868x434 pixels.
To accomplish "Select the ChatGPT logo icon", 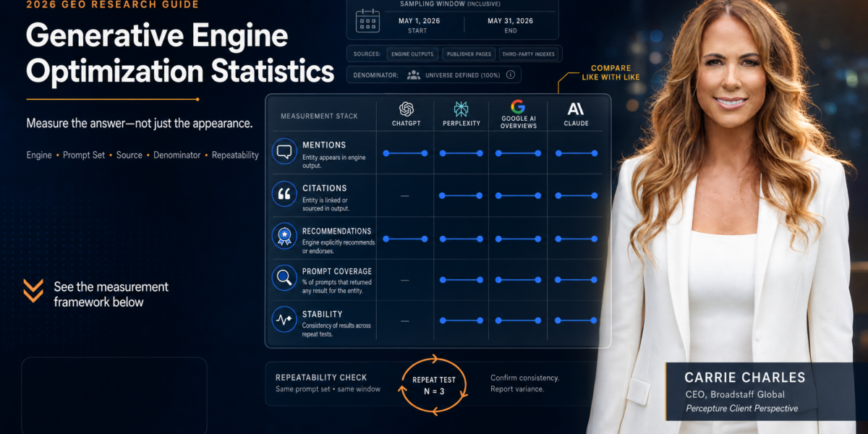I will coord(407,109).
